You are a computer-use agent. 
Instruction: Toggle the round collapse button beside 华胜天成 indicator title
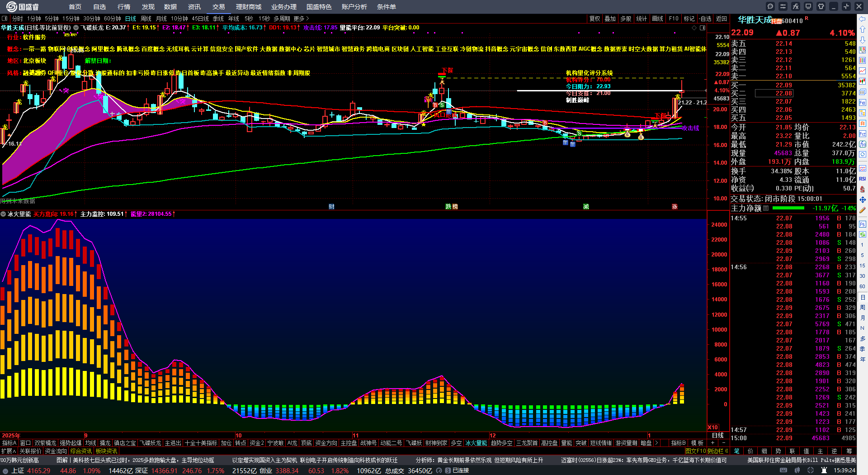coord(76,28)
